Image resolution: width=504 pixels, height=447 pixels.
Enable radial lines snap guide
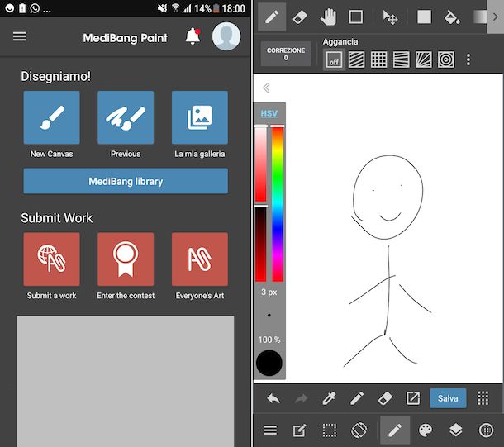424,59
